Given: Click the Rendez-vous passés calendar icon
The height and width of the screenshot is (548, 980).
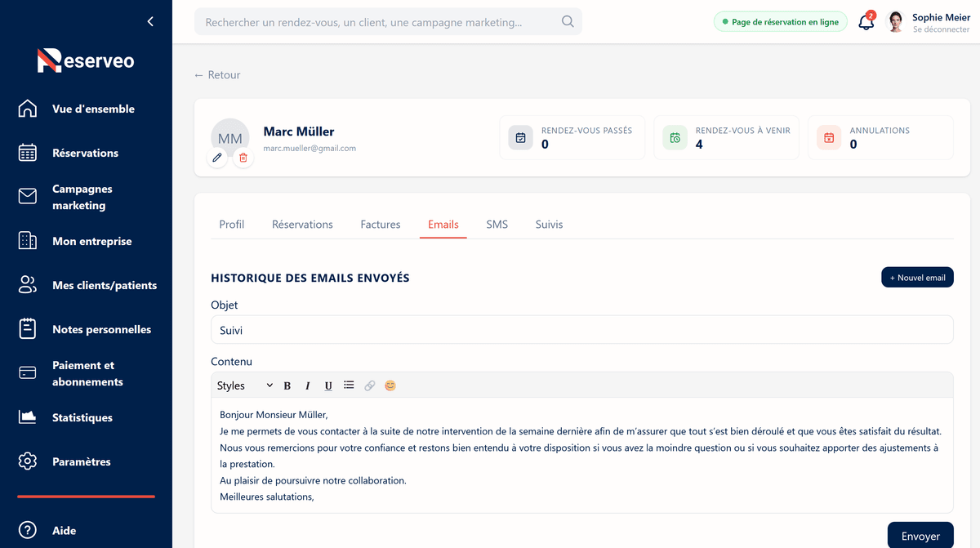Looking at the screenshot, I should pyautogui.click(x=520, y=137).
